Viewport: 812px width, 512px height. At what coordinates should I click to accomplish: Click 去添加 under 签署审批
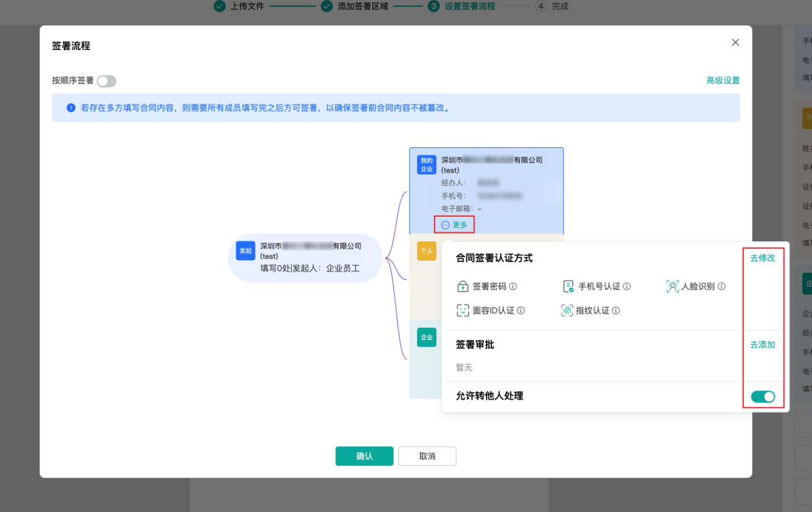tap(762, 345)
